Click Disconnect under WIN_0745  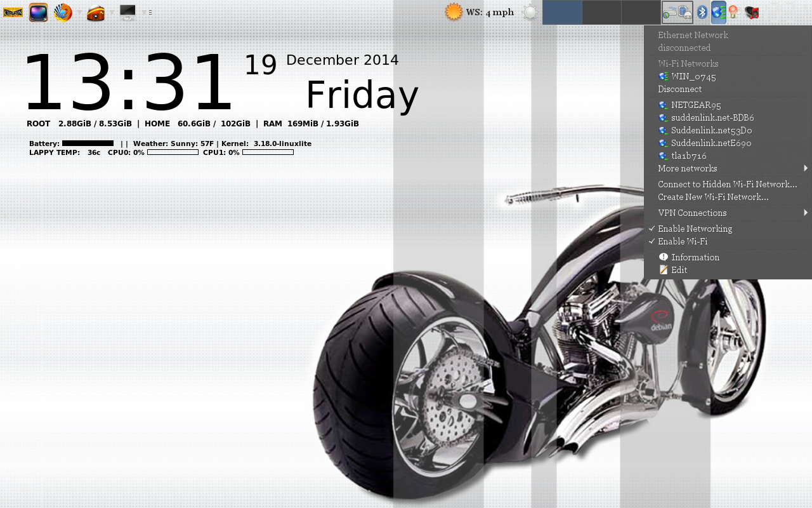(679, 89)
